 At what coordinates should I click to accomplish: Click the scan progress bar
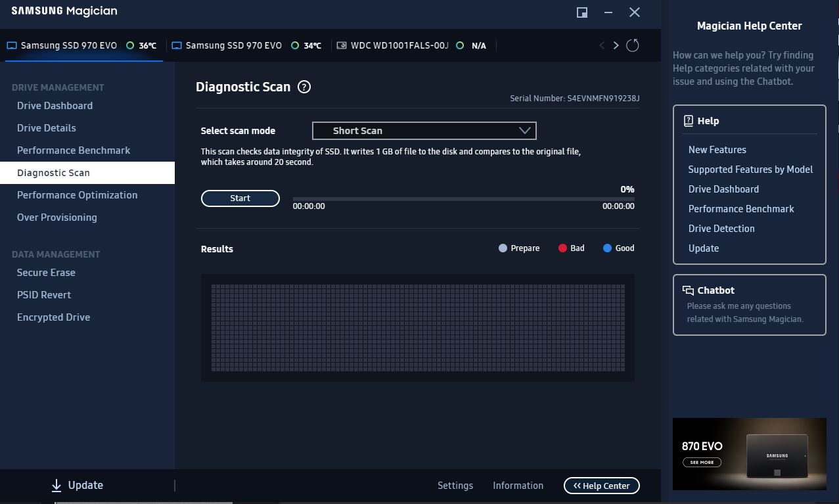464,198
